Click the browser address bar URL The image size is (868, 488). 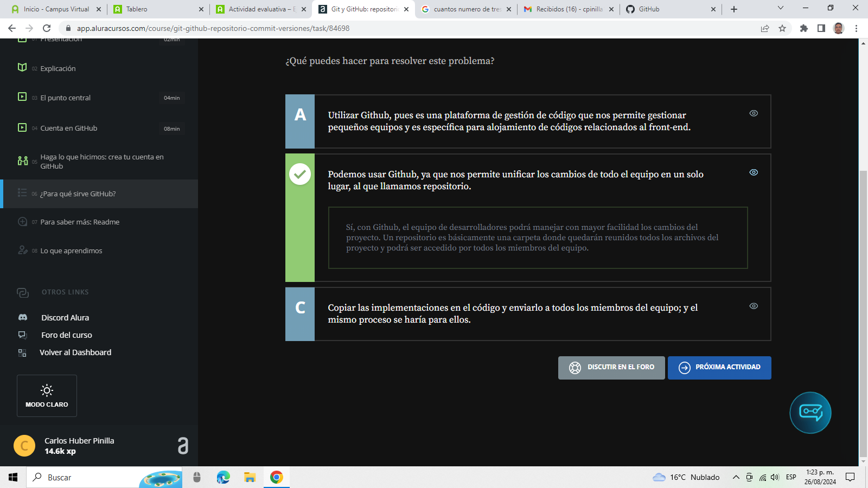coord(213,28)
